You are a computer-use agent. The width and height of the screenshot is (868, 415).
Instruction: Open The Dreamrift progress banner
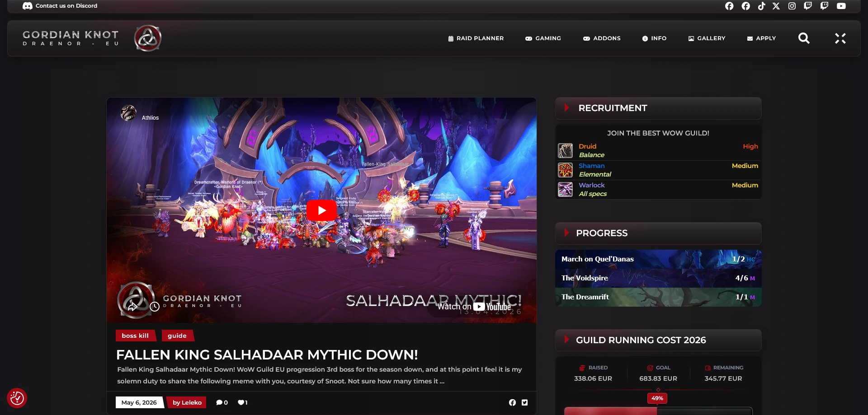[658, 297]
